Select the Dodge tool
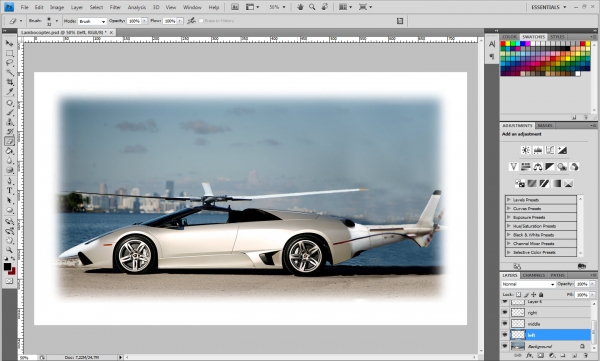The image size is (600, 361). [9, 170]
